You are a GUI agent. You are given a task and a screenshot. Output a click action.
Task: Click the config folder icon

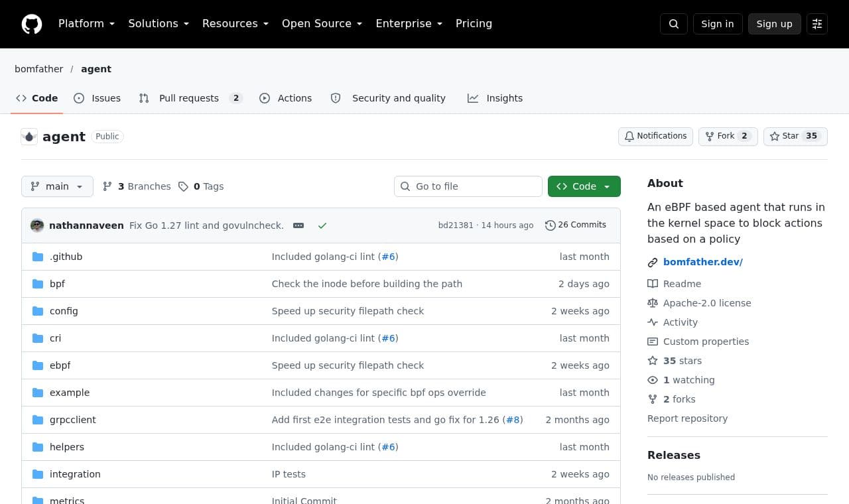pyautogui.click(x=38, y=311)
